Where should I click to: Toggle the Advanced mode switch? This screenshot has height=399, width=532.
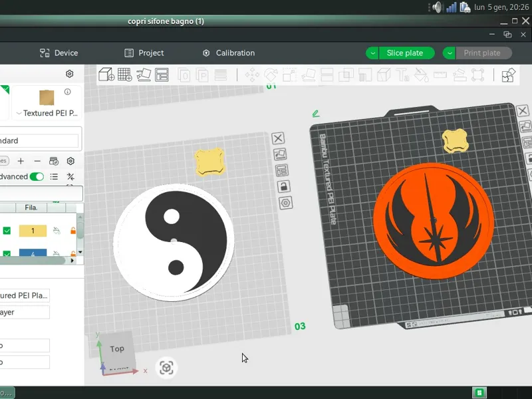tap(37, 176)
